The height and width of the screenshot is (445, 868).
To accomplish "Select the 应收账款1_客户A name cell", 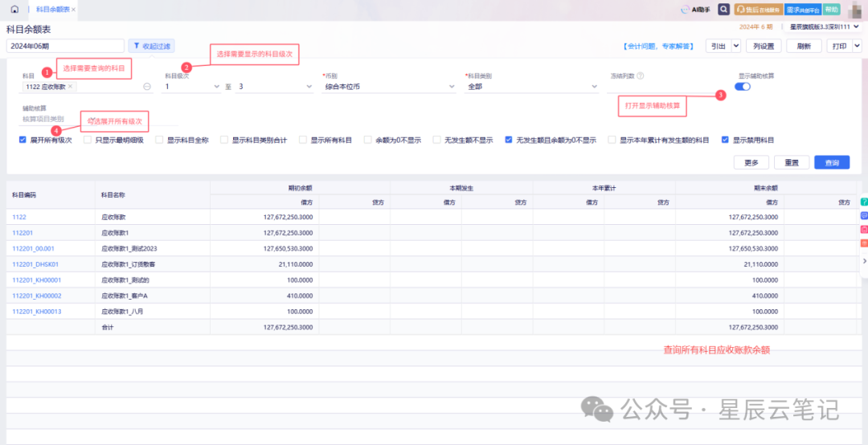I will (153, 296).
